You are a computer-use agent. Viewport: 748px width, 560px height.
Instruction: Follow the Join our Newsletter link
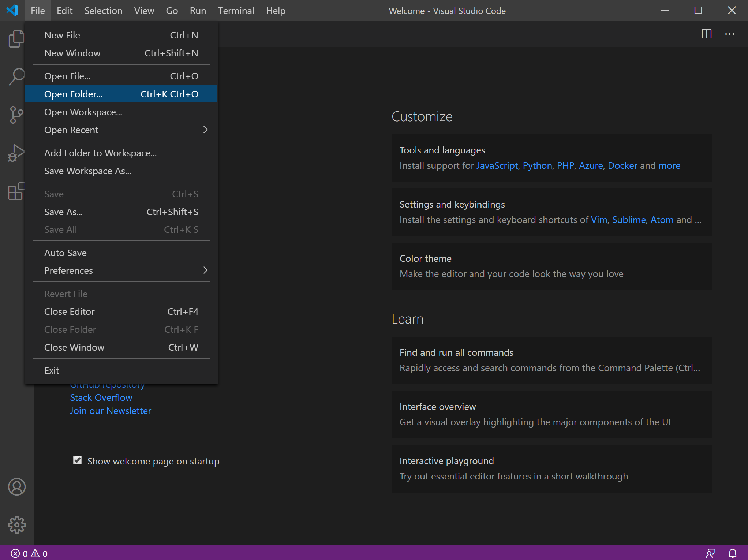tap(111, 411)
